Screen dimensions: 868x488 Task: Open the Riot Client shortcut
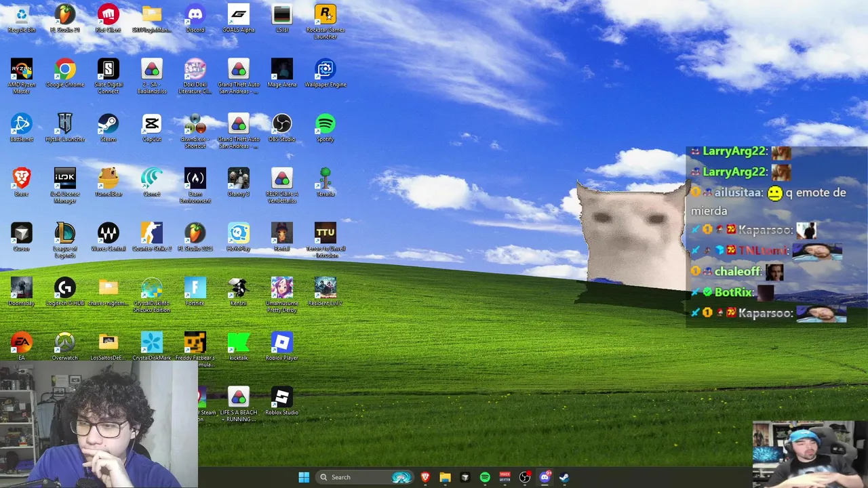pos(108,18)
